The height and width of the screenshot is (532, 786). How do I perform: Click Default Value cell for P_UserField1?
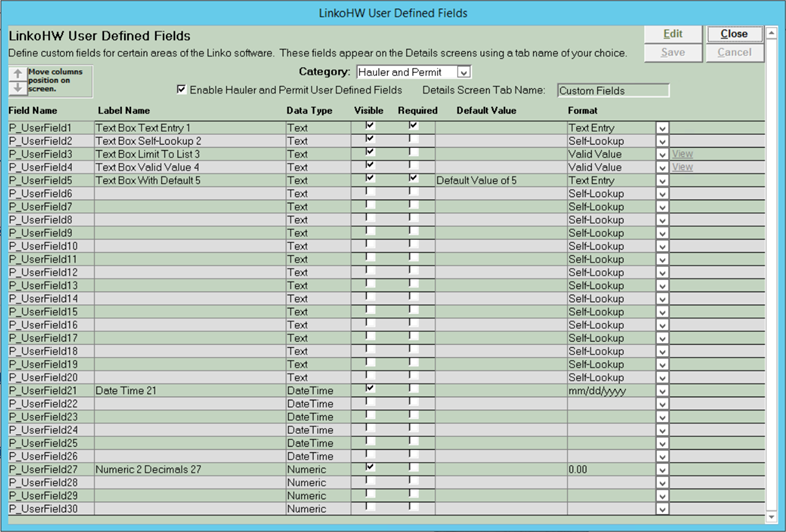[x=501, y=128]
